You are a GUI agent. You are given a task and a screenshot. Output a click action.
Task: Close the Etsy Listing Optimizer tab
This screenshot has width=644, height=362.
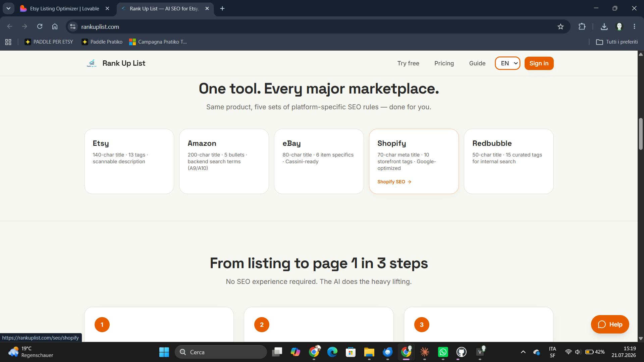click(x=107, y=8)
